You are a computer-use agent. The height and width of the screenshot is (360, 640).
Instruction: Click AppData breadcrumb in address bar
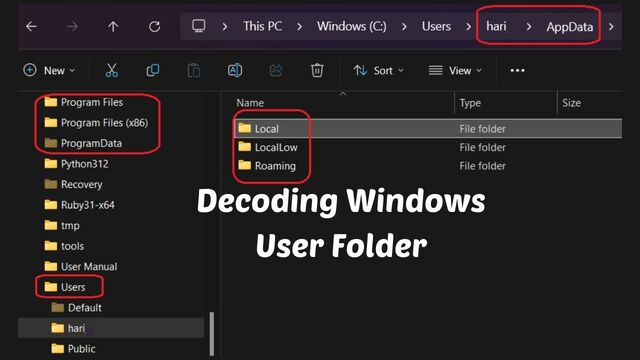(x=570, y=27)
